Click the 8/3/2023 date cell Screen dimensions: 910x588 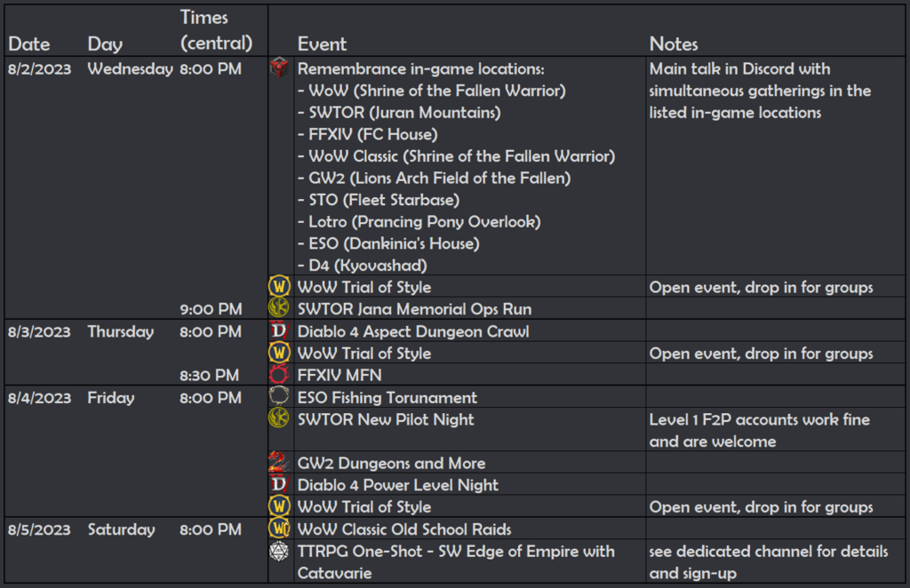(x=39, y=331)
